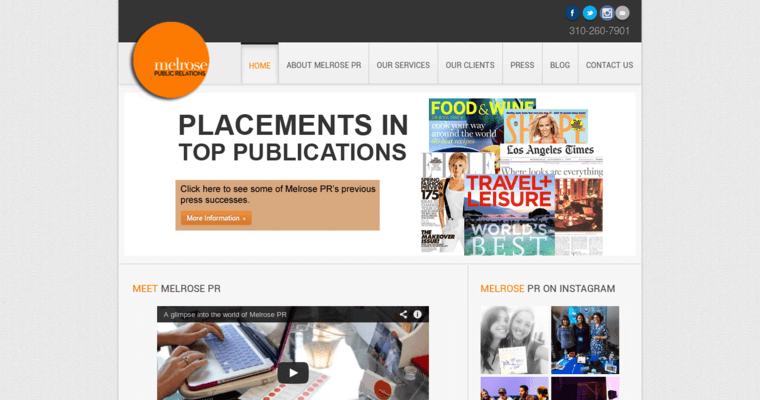Go to Contact Us page
Image resolution: width=760 pixels, height=400 pixels.
click(609, 65)
